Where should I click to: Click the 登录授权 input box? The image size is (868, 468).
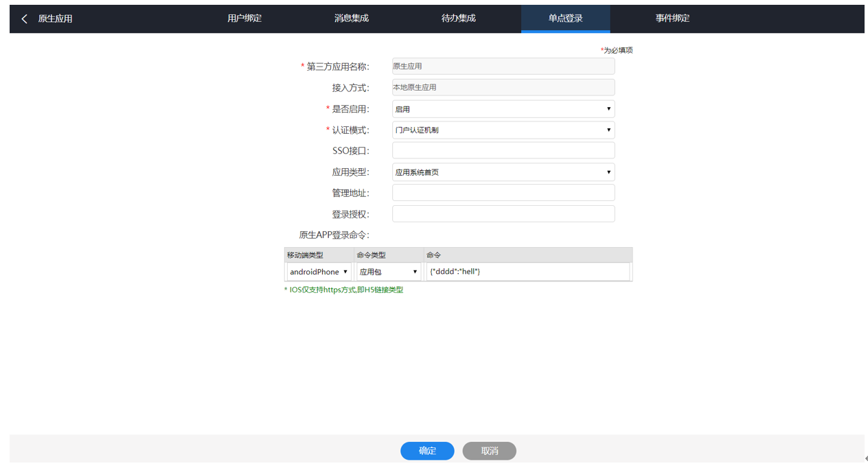pos(503,214)
